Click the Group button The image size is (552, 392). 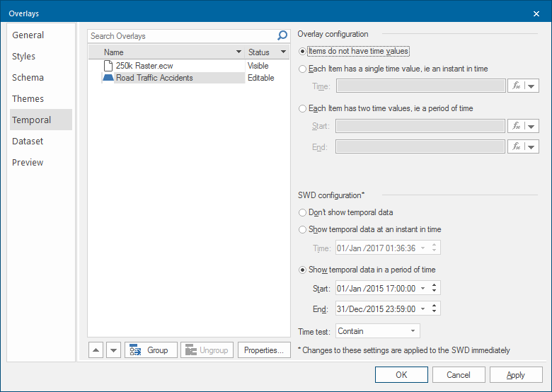151,350
